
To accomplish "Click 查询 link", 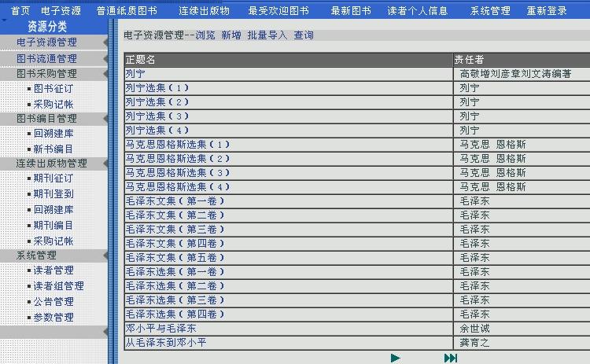I will pyautogui.click(x=304, y=35).
